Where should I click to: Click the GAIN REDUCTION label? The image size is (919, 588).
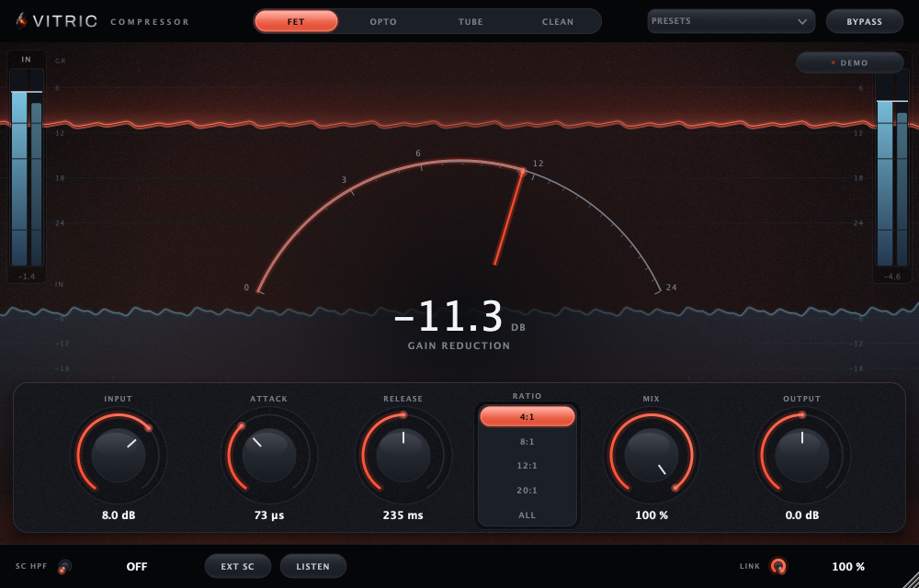tap(459, 345)
